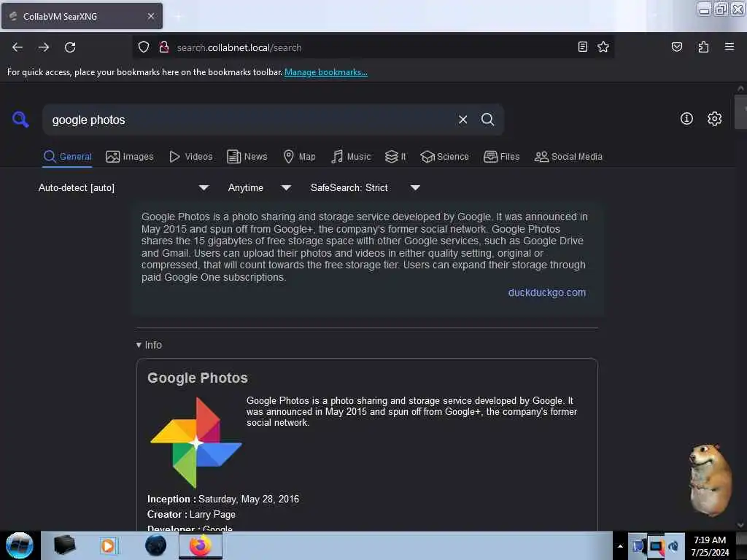Switch to the News tab
Viewport: 747px width, 560px height.
pyautogui.click(x=247, y=156)
